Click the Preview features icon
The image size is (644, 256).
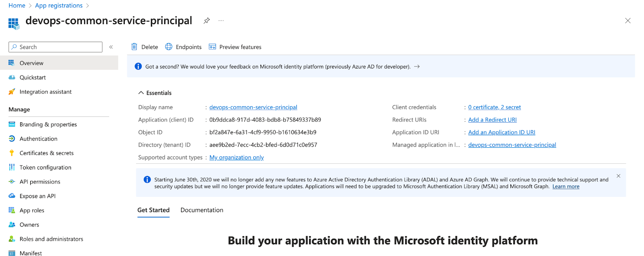212,47
